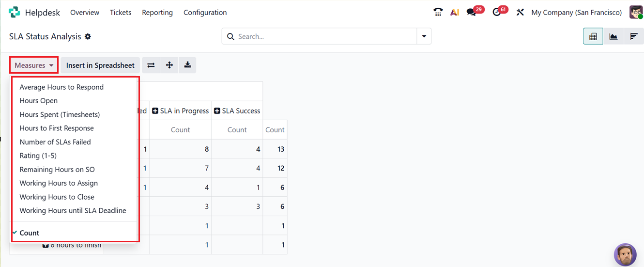Screen dimensions: 644x267
Task: Click the Insert in Spreadsheet button
Action: [100, 65]
